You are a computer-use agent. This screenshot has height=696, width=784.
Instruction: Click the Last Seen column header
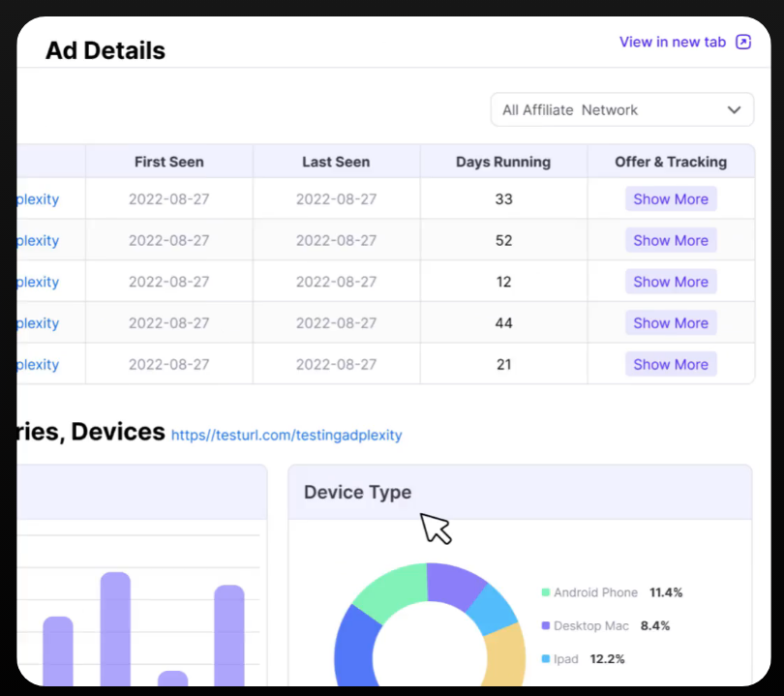point(336,162)
